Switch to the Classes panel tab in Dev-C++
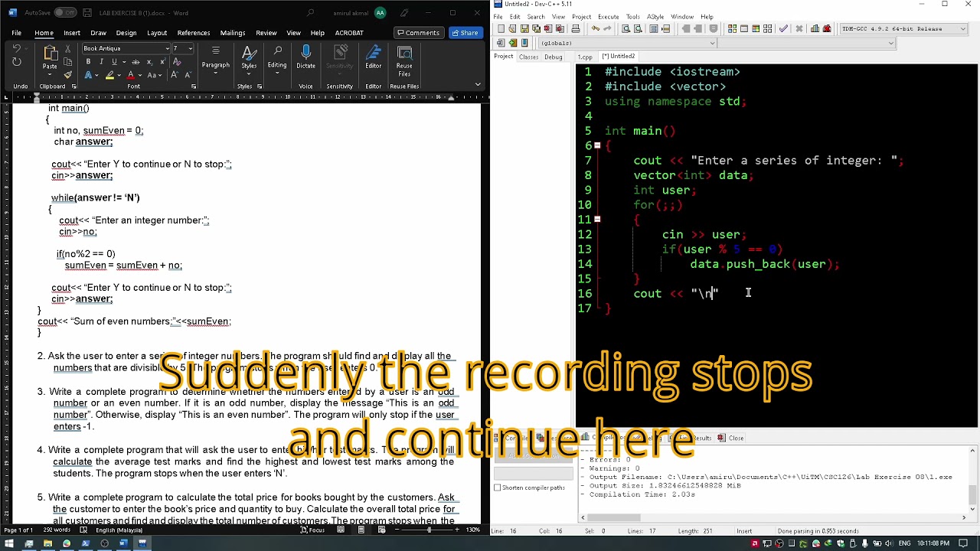Image resolution: width=980 pixels, height=551 pixels. pos(528,57)
